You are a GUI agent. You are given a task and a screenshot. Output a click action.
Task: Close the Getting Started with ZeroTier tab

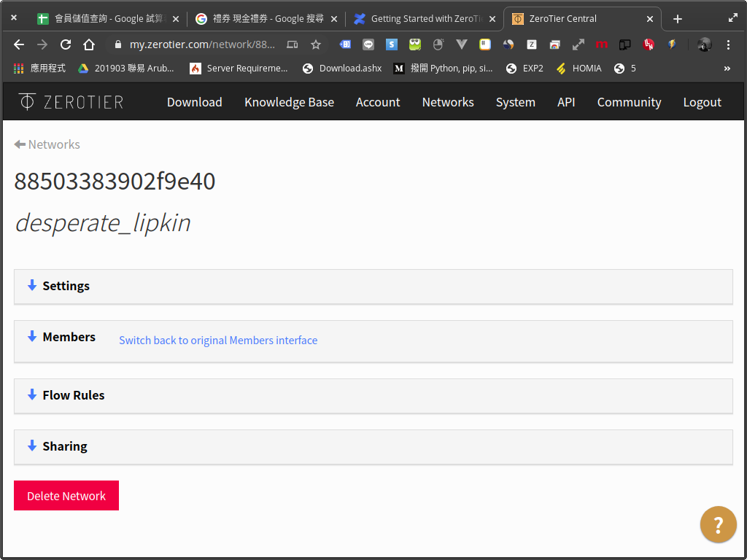point(492,19)
